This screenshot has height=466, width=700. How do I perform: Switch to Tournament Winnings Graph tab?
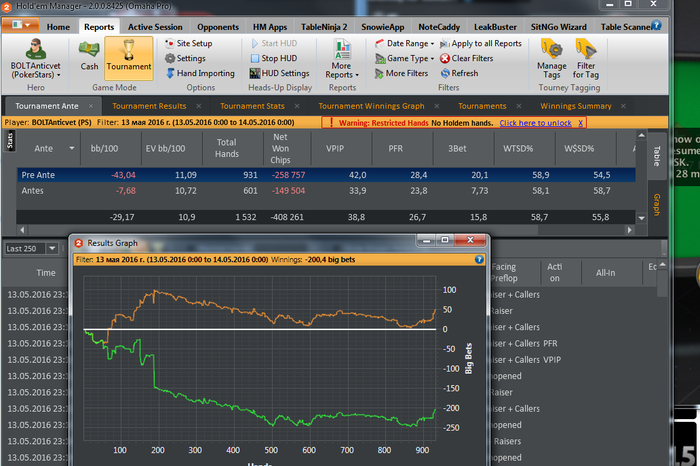(371, 106)
